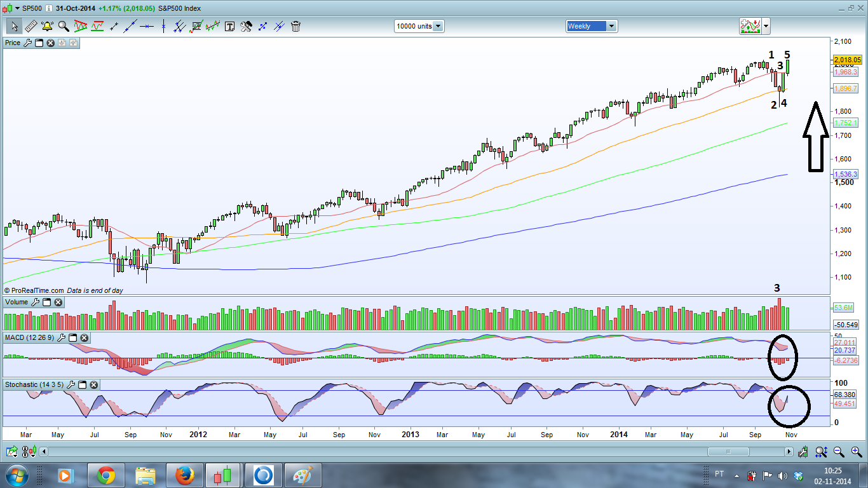Select the blue crossed lines tool
Screen dimensions: 868x488
coord(279,26)
